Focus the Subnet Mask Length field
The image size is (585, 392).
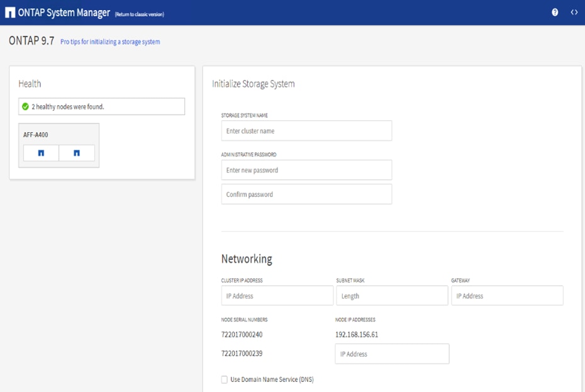tap(392, 296)
